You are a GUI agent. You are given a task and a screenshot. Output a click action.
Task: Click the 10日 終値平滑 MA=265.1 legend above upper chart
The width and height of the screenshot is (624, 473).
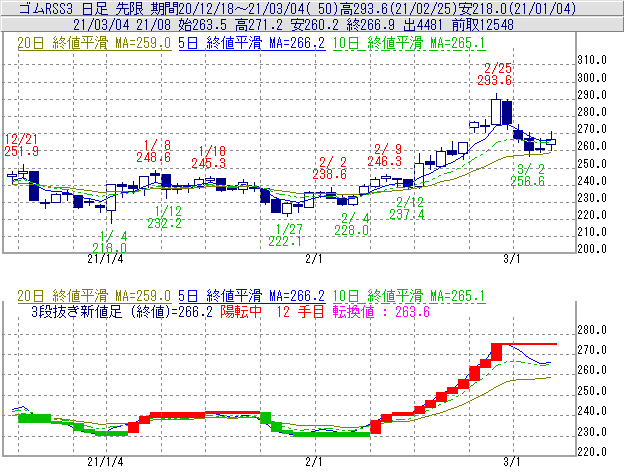[x=409, y=43]
